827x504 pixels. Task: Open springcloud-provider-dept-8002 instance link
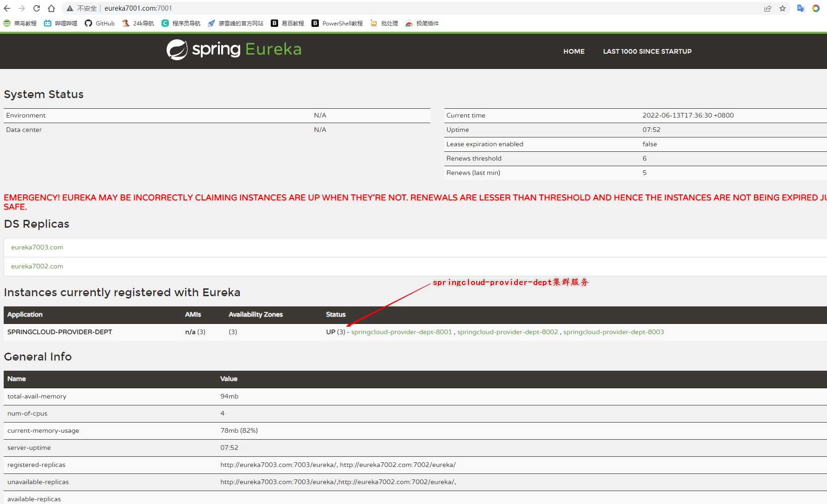click(x=507, y=332)
